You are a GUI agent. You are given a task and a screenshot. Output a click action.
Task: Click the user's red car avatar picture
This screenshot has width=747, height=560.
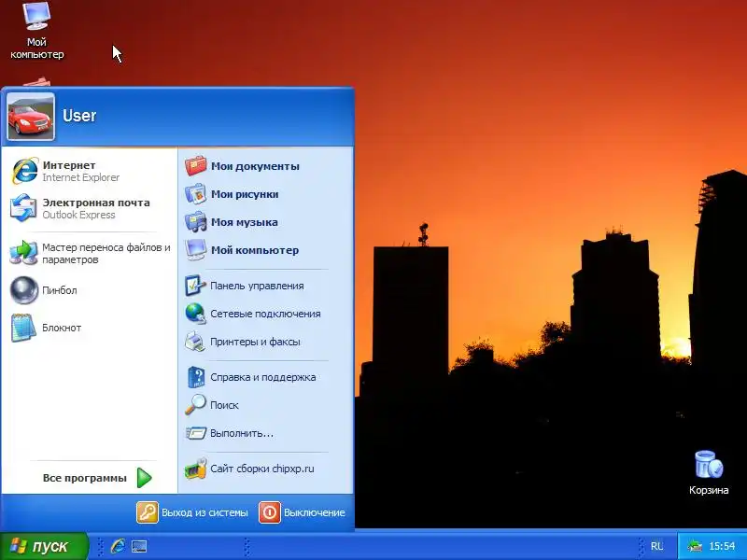point(31,117)
